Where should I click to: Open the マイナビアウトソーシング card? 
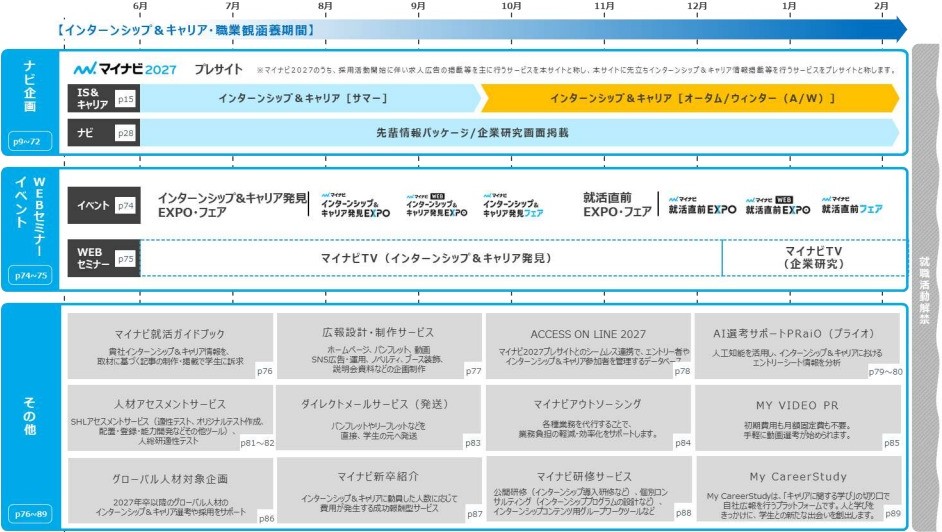point(588,418)
